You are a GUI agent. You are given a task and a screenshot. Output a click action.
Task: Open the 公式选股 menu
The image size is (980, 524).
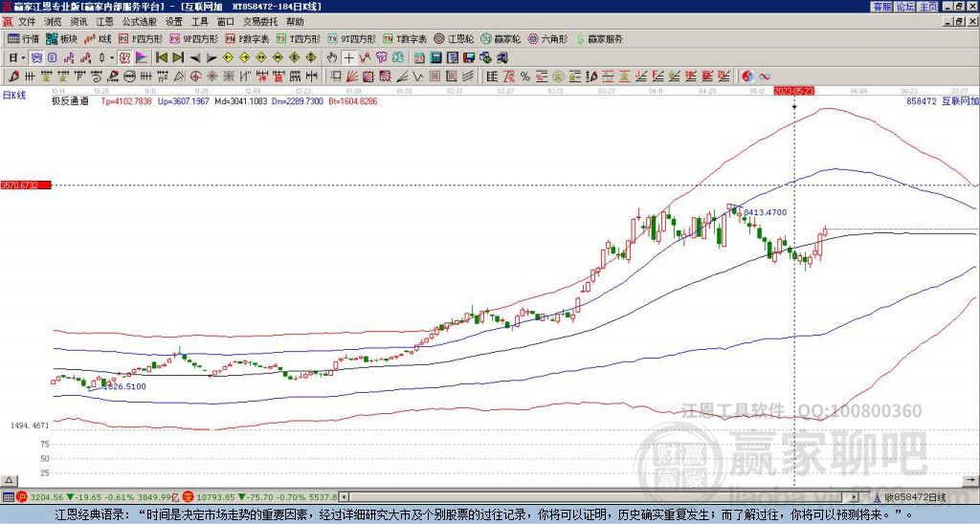tap(139, 21)
